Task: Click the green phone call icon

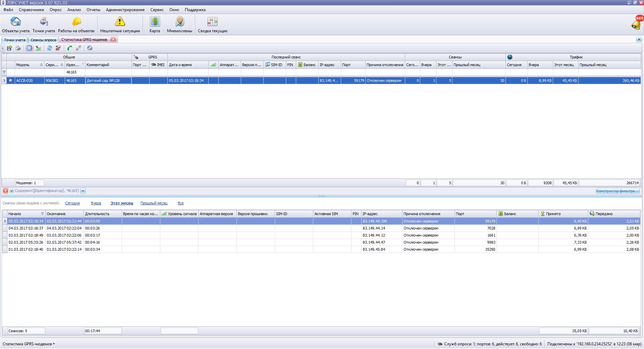Action: point(70,48)
